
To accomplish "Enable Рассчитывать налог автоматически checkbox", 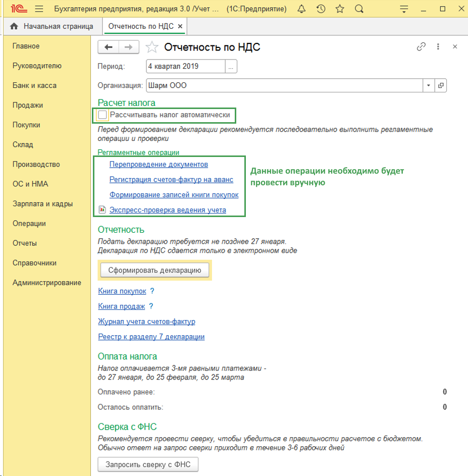I will [102, 115].
